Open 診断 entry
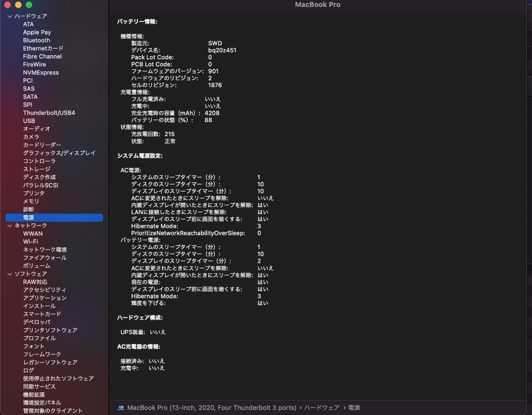Image resolution: width=532 pixels, height=415 pixels. point(29,210)
